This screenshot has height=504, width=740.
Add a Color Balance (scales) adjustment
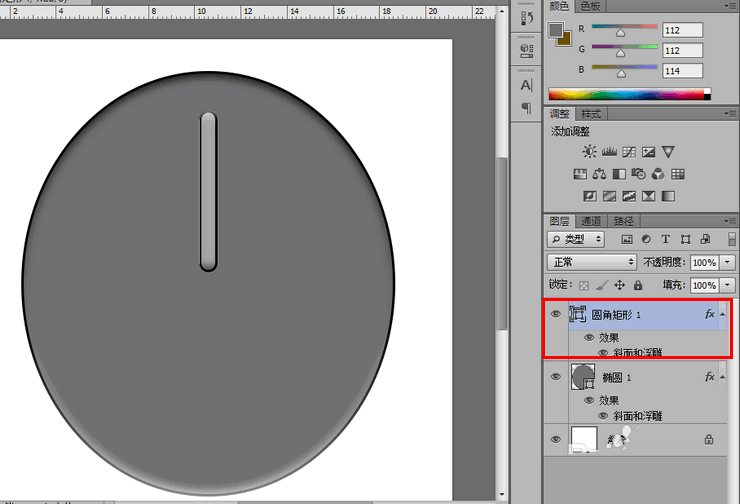[x=599, y=174]
